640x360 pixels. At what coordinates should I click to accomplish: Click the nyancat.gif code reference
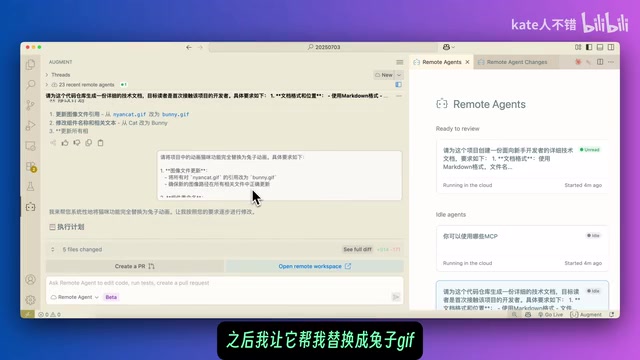coord(129,114)
